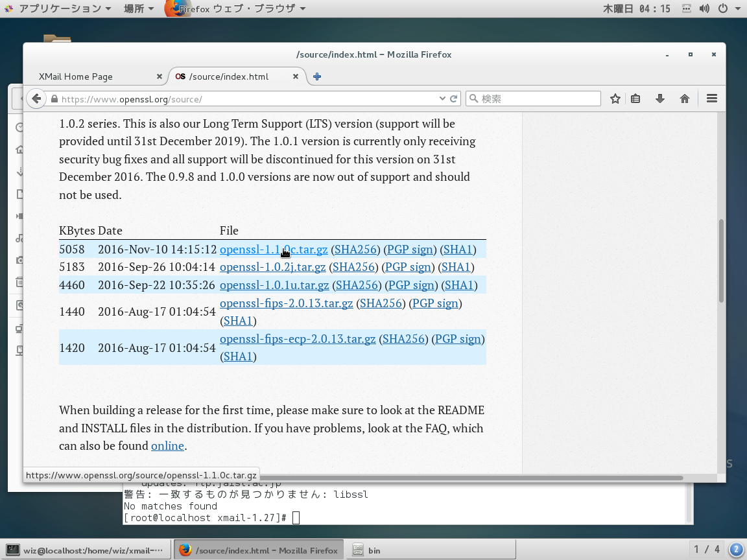
Task: Open PGP sign link for openssl-fips-ecp-2.0.13
Action: tap(458, 338)
